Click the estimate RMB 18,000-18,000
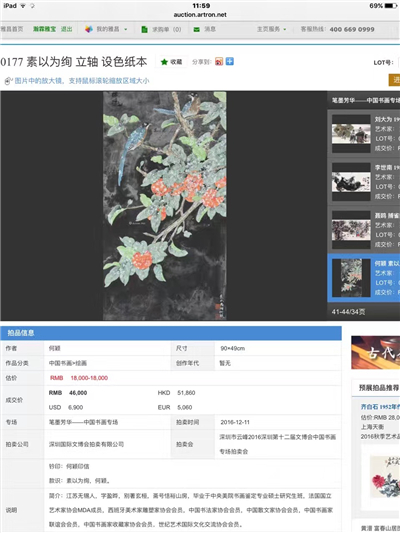This screenshot has width=400, height=533. click(79, 378)
